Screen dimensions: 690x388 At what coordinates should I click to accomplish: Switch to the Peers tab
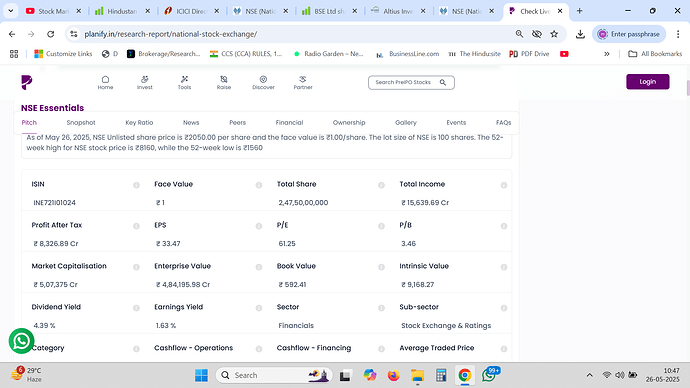pyautogui.click(x=238, y=123)
